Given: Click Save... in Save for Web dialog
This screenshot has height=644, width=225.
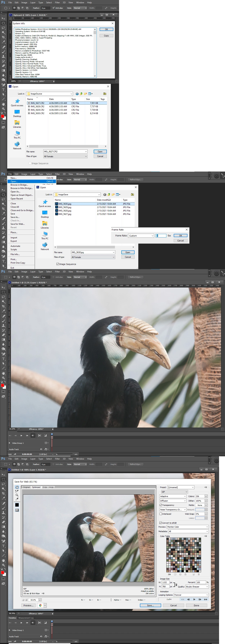Looking at the screenshot, I should click(150, 606).
